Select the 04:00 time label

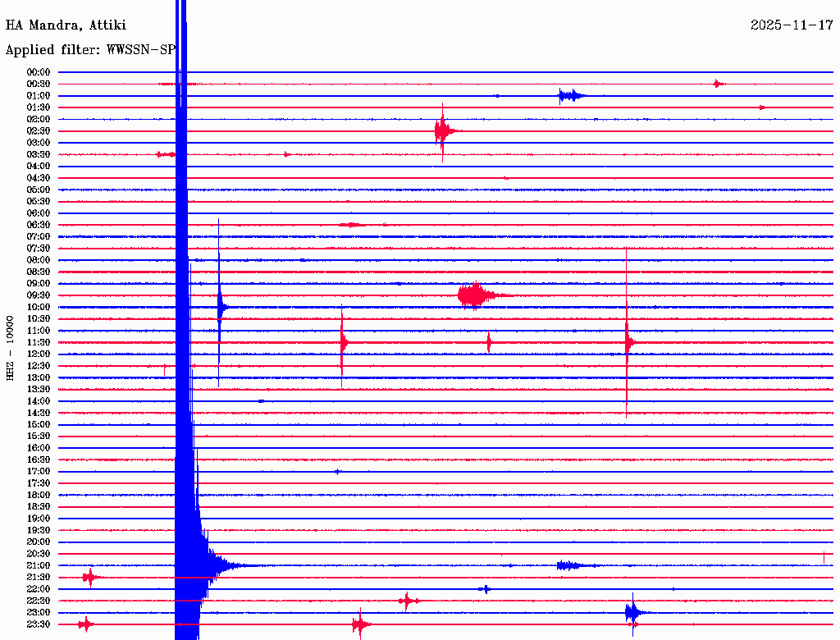pos(39,167)
